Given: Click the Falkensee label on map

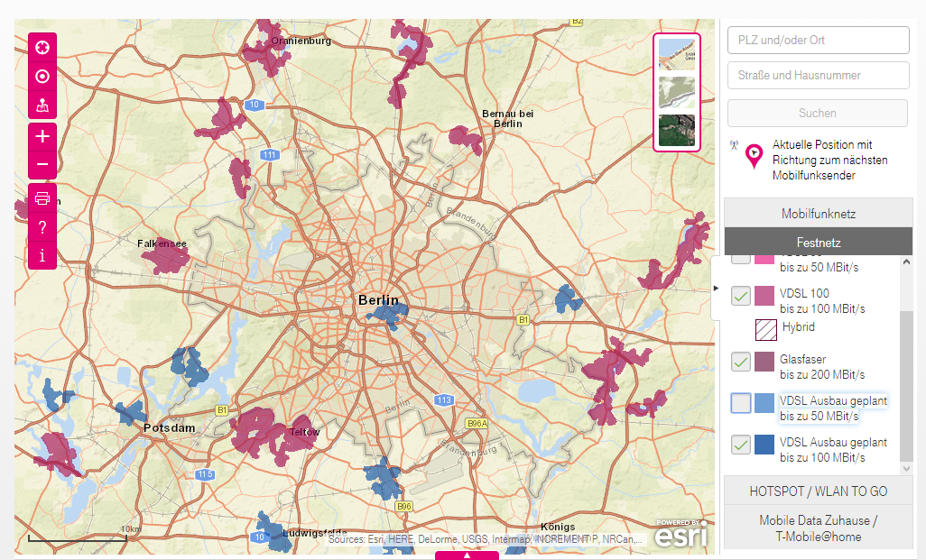Looking at the screenshot, I should click(162, 243).
